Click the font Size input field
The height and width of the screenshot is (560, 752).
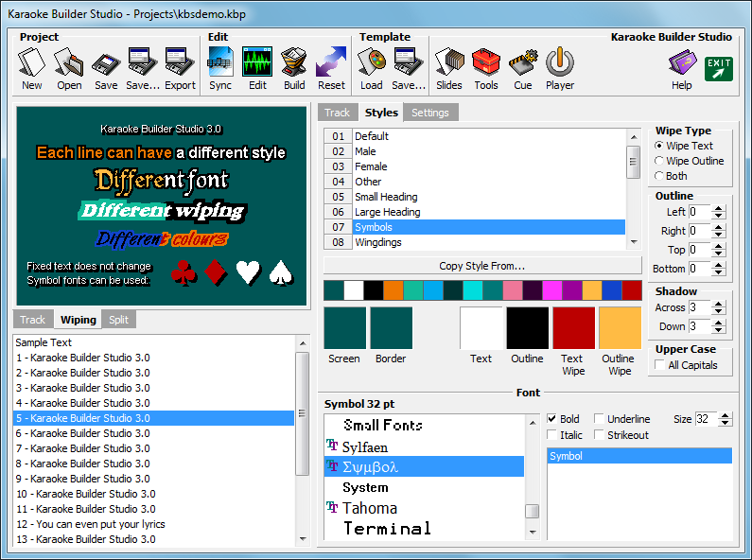(706, 419)
